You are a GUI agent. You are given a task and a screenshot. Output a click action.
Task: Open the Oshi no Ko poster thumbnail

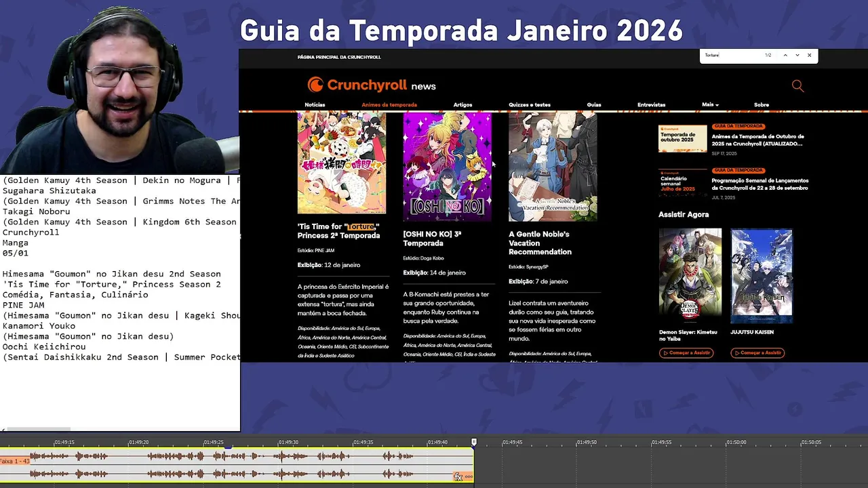(x=448, y=167)
